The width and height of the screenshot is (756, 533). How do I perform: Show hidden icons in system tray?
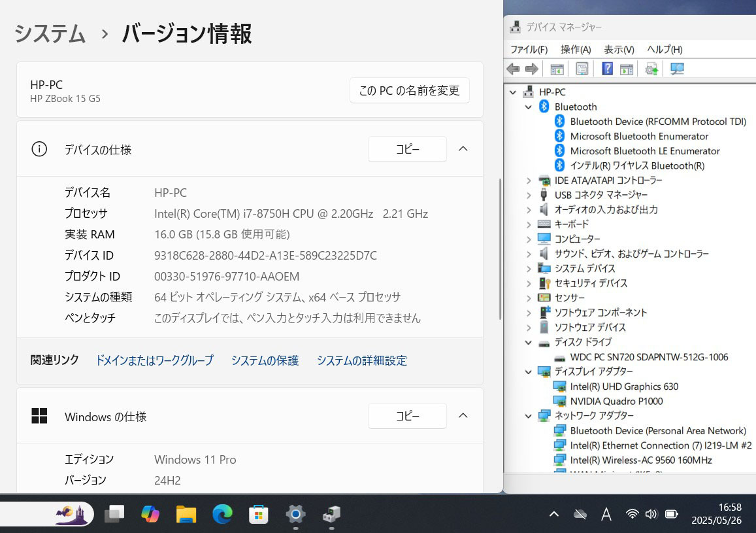(554, 514)
